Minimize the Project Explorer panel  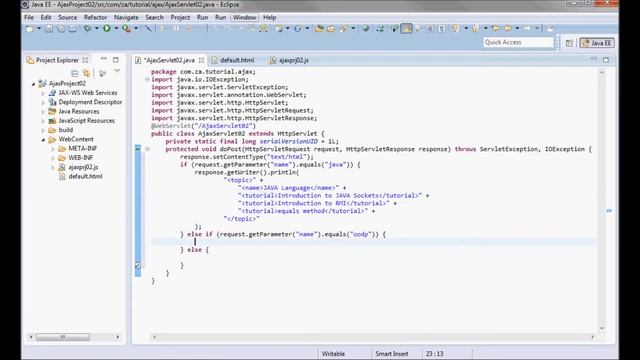click(x=104, y=59)
